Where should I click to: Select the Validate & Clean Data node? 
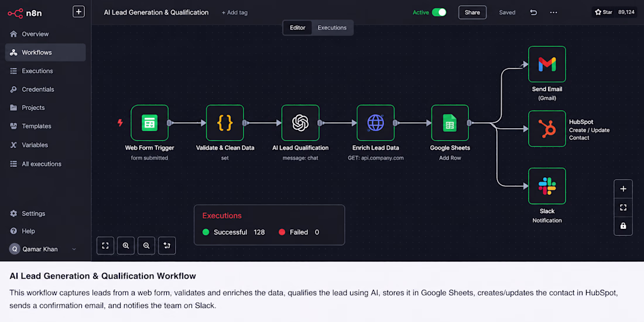(x=225, y=123)
